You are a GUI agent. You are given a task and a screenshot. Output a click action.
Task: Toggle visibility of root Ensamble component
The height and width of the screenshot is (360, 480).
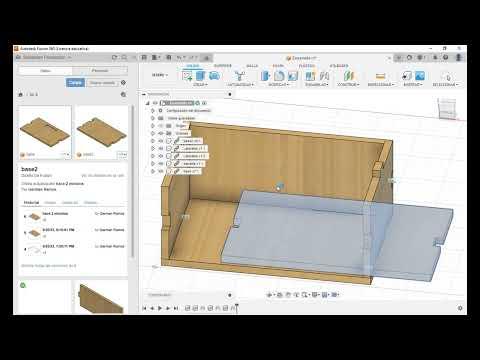pos(155,103)
